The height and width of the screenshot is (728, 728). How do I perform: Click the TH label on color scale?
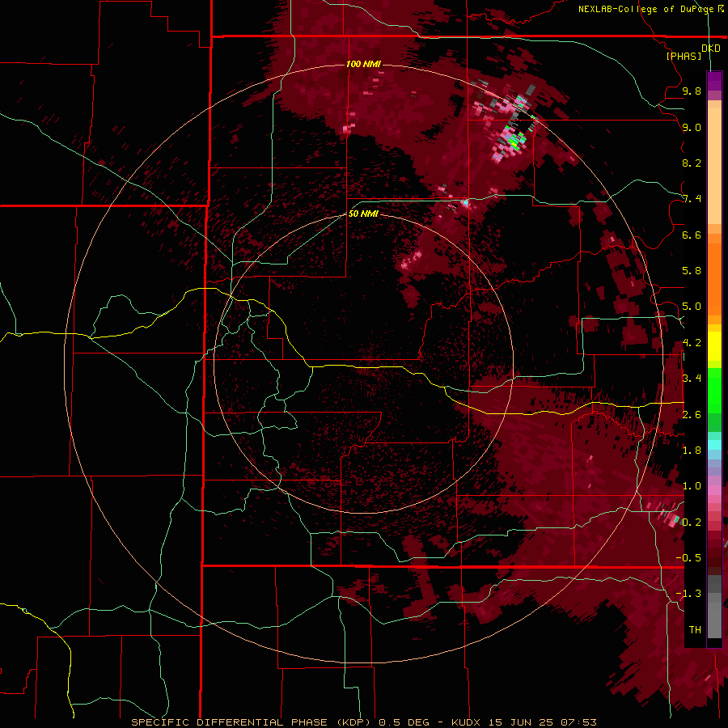(x=695, y=630)
